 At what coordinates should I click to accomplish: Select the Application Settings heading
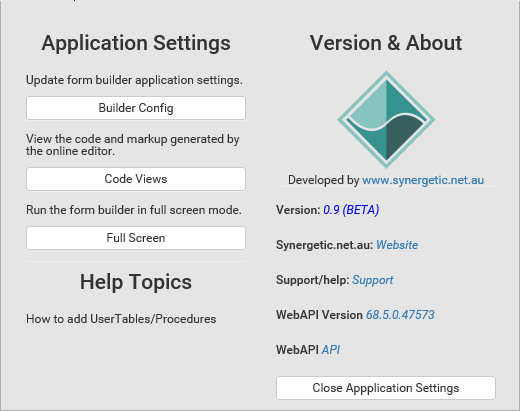click(x=136, y=43)
